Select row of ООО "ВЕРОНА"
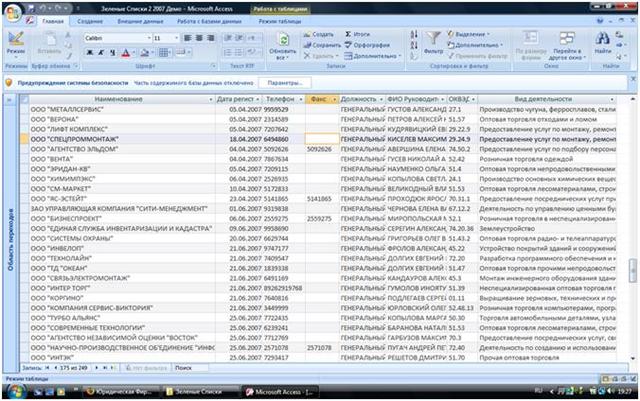 (x=24, y=119)
